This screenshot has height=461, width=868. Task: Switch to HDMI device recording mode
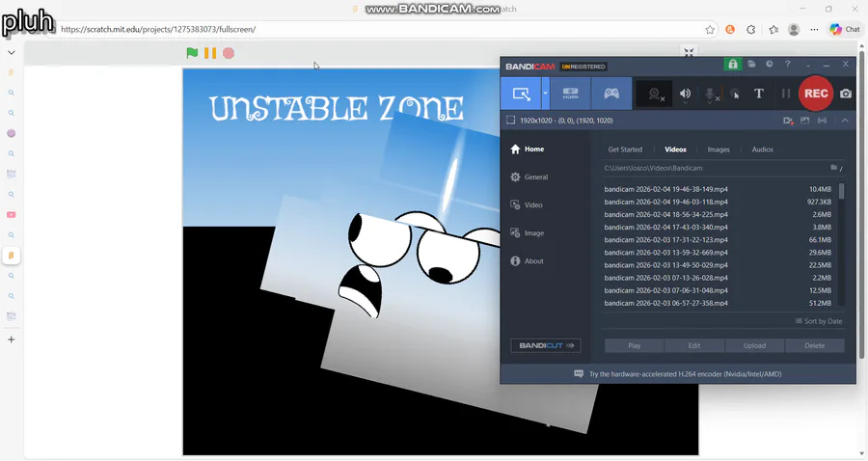570,94
